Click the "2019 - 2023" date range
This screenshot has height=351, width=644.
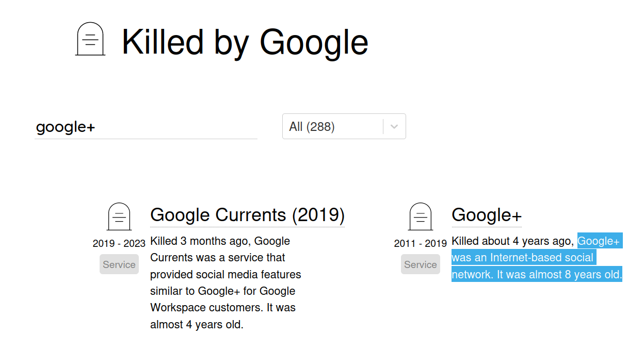[x=119, y=243]
